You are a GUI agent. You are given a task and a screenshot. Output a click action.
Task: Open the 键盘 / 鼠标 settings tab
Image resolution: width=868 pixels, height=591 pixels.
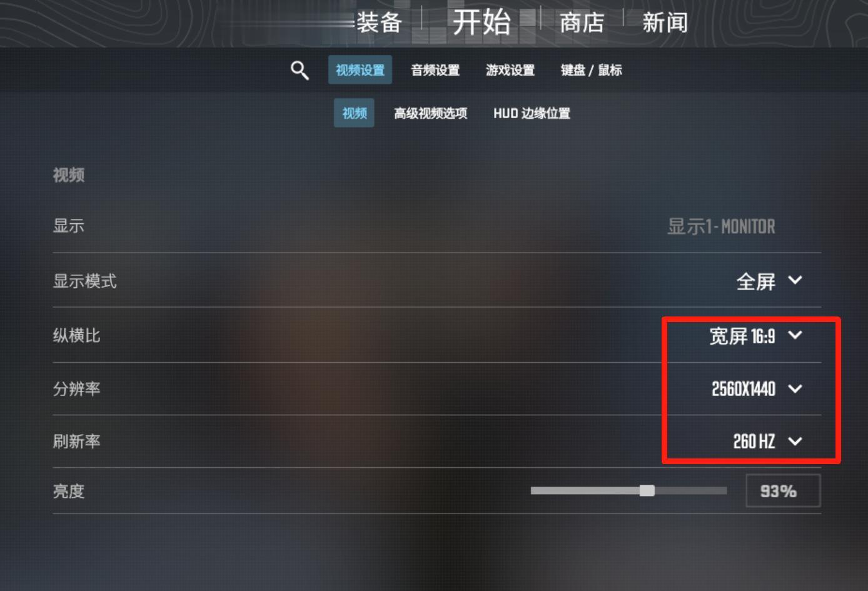click(592, 70)
